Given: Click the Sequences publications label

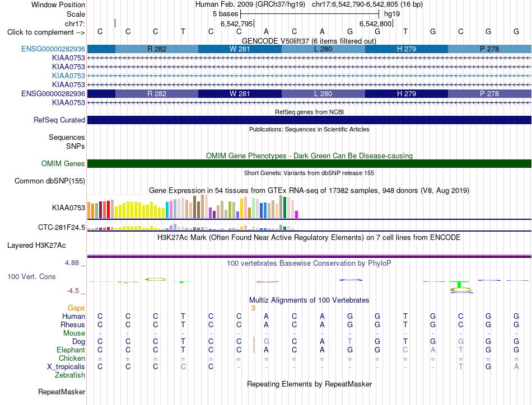Looking at the screenshot, I should [67, 137].
